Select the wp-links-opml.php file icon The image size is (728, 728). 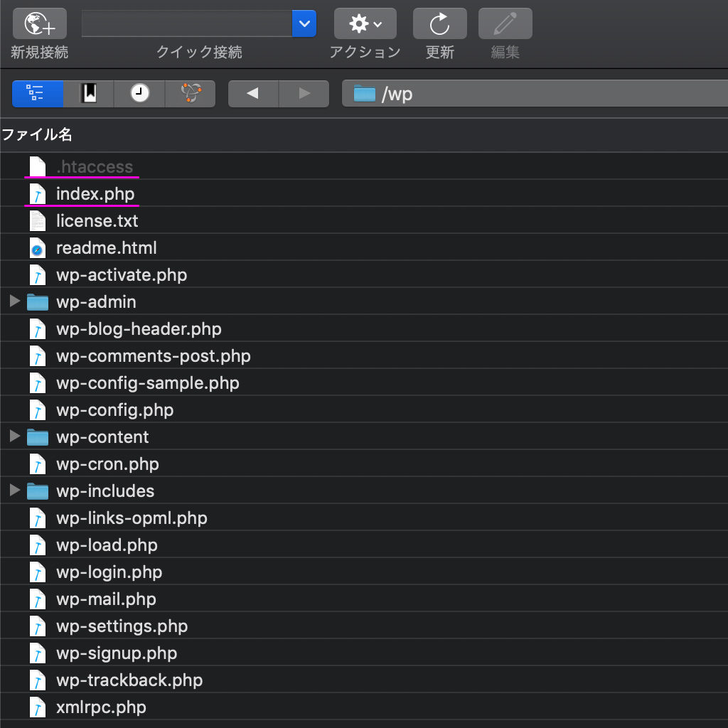click(38, 518)
